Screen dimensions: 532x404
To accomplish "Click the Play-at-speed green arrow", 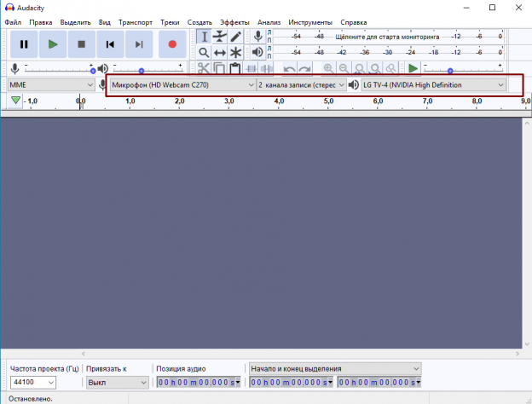I will tap(413, 68).
